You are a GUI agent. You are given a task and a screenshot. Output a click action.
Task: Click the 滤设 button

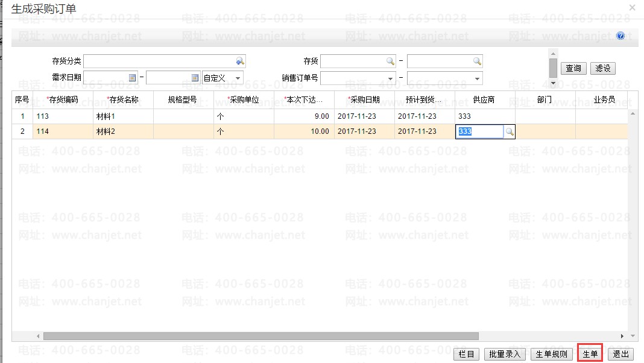pyautogui.click(x=603, y=68)
